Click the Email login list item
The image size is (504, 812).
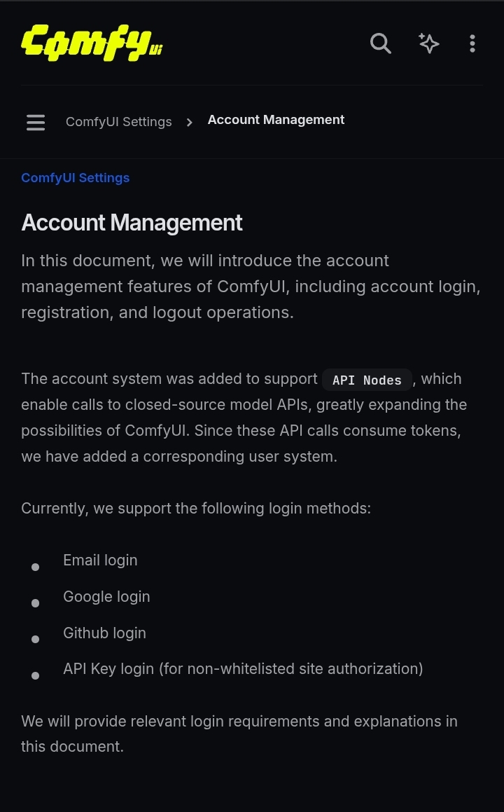100,560
